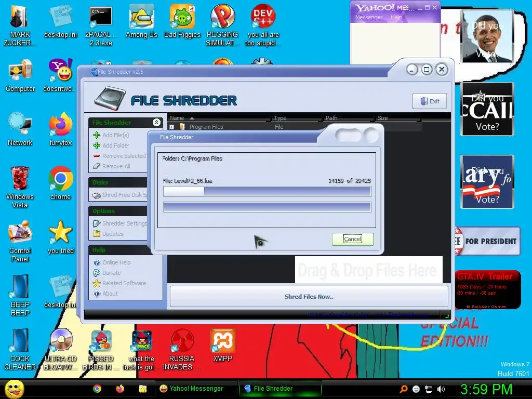Open the ULTRA CD BLOATW... disc icon

point(60,349)
